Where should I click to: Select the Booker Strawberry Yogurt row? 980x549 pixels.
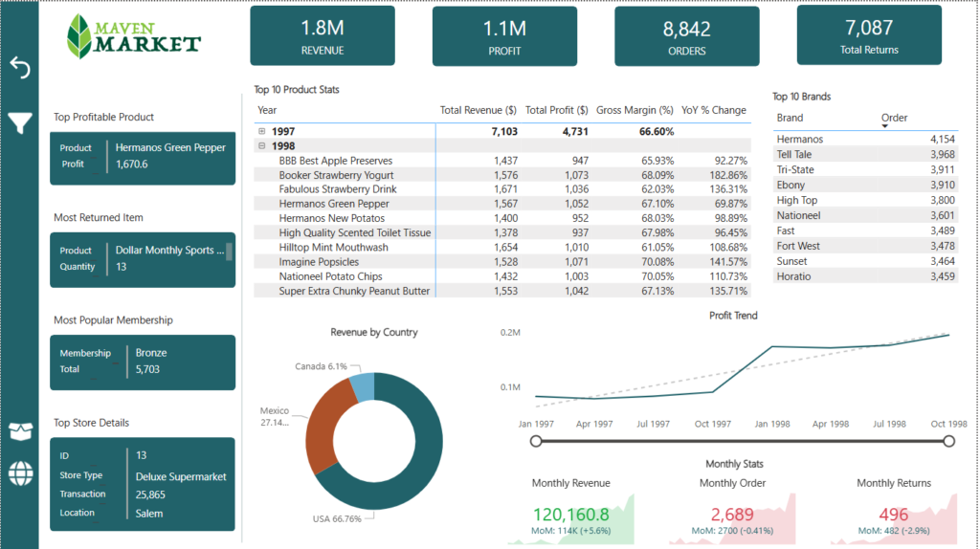[501, 175]
